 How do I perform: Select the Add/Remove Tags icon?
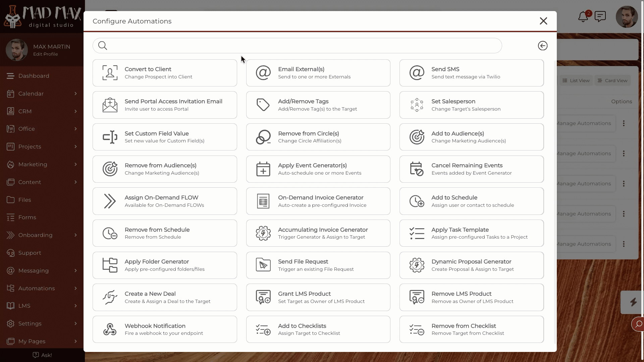click(263, 105)
